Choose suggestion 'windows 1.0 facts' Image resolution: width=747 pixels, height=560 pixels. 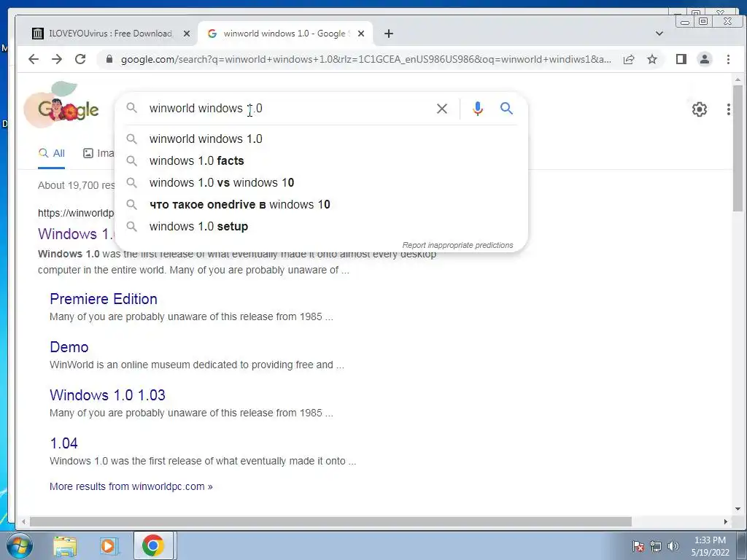coord(322,161)
